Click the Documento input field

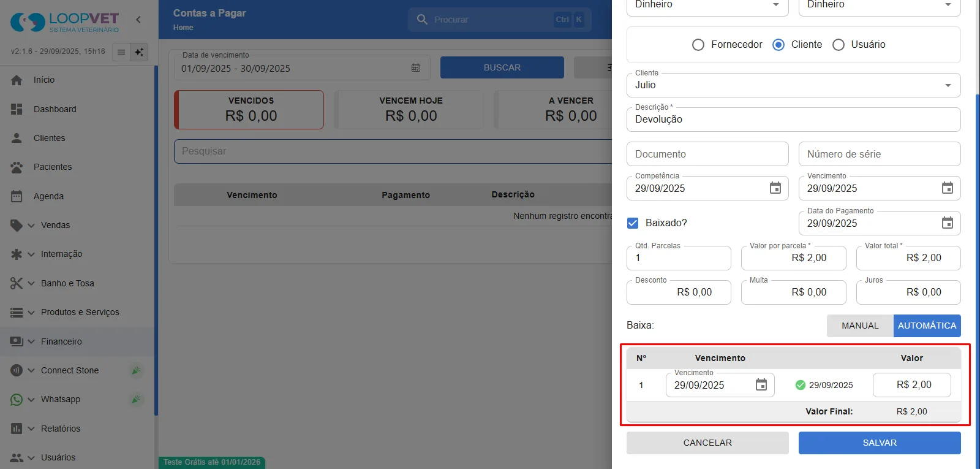pos(707,154)
